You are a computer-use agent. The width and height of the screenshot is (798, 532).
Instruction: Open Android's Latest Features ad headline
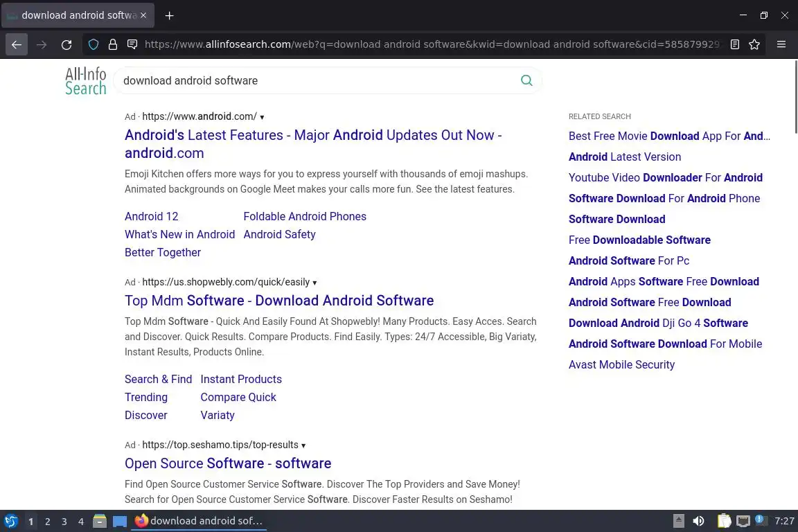[x=313, y=144]
